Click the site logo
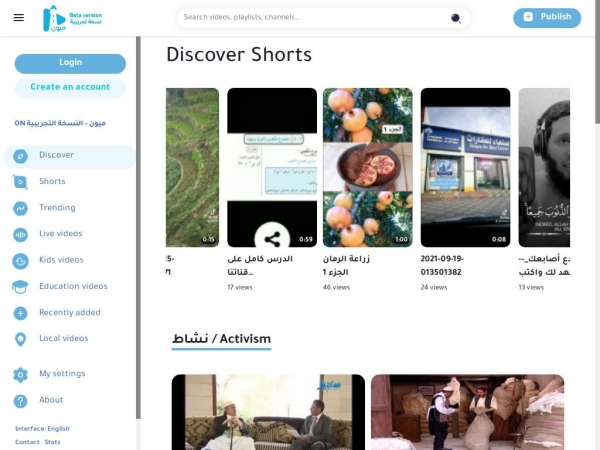 [72, 18]
